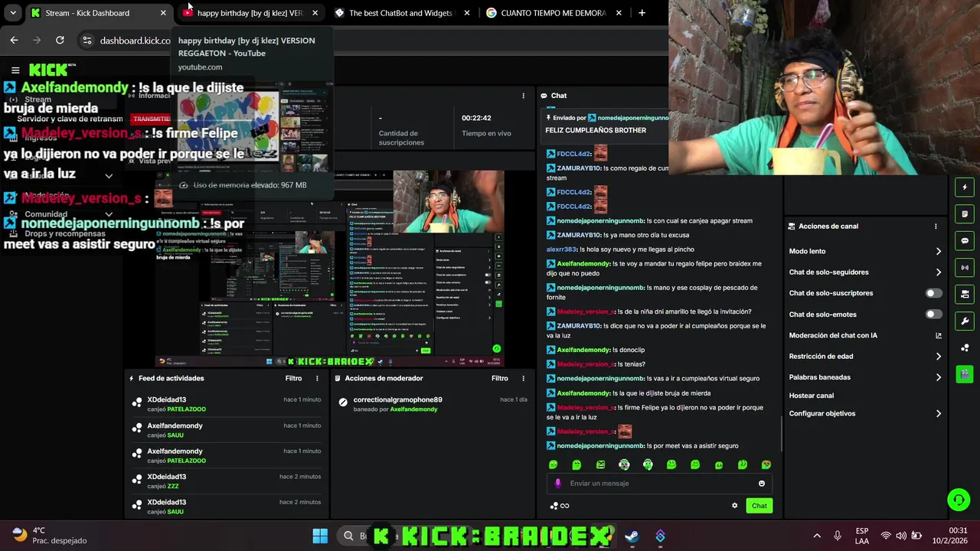Open the emoji picker in message box
Image resolution: width=980 pixels, height=551 pixels.
click(761, 484)
